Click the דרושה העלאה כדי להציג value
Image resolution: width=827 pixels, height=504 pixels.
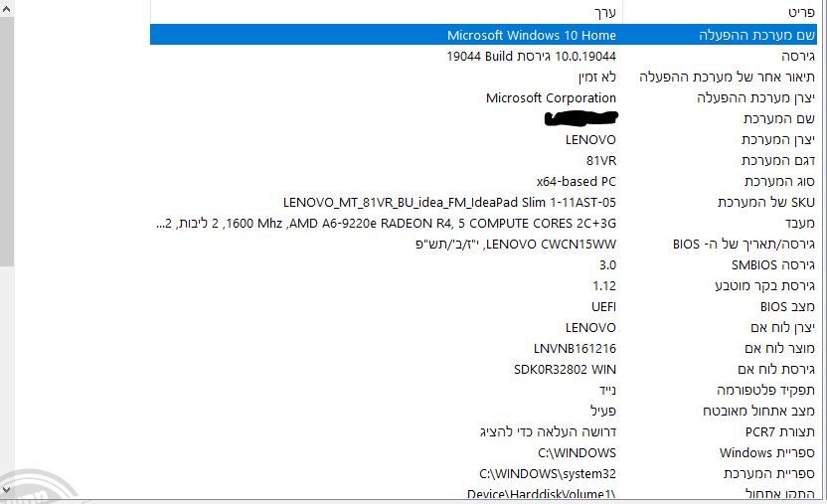tap(548, 431)
